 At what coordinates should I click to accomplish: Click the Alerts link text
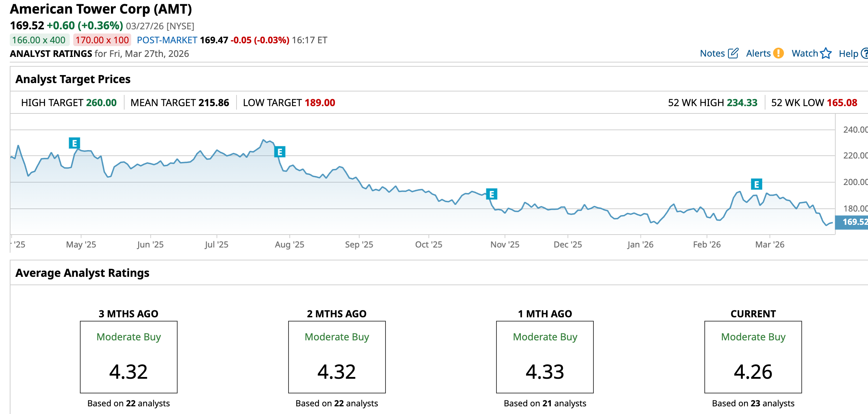click(x=758, y=53)
